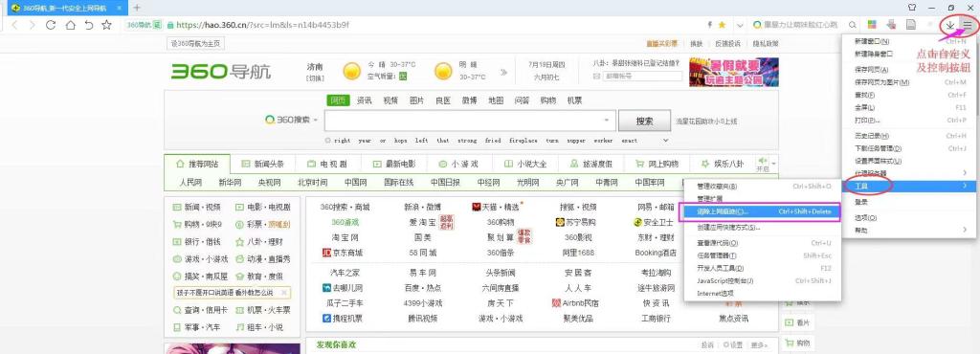The width and height of the screenshot is (980, 354).
Task: Open the dropdown arrow beside 开启 sound icon
Action: click(x=773, y=164)
